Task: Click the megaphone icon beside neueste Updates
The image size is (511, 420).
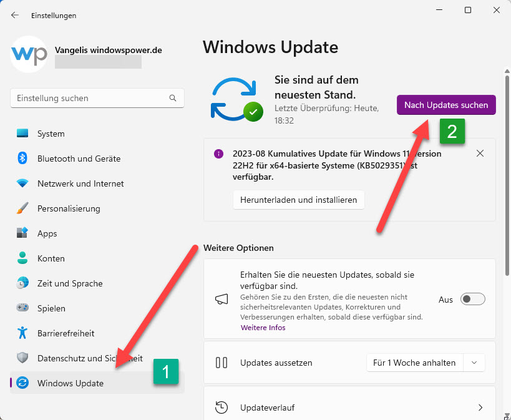Action: pos(221,300)
